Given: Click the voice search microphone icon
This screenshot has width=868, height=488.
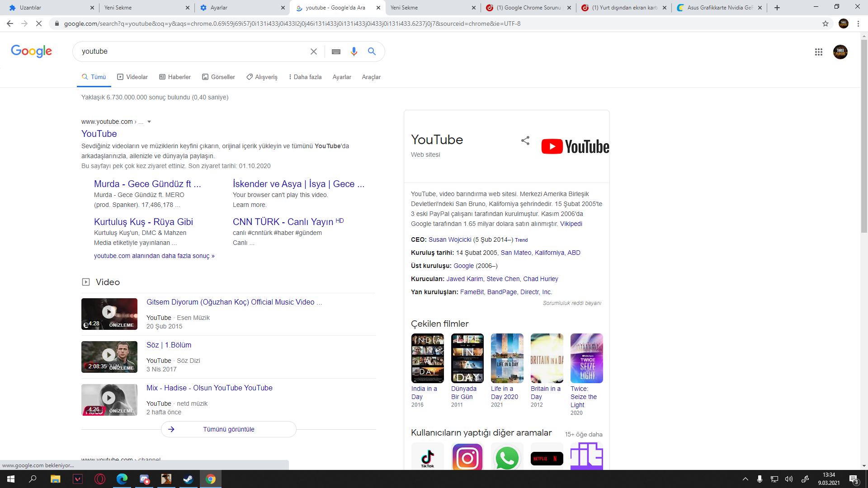Looking at the screenshot, I should 354,52.
